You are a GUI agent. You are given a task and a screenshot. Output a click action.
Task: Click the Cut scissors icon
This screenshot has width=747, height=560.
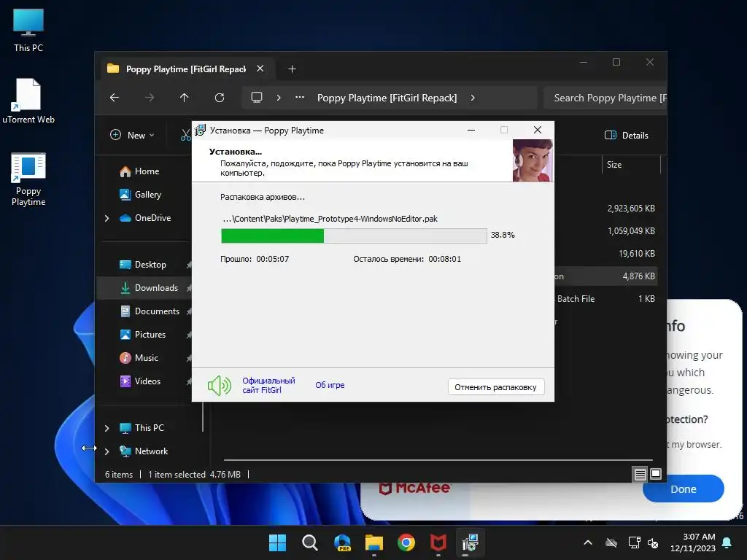pyautogui.click(x=185, y=135)
